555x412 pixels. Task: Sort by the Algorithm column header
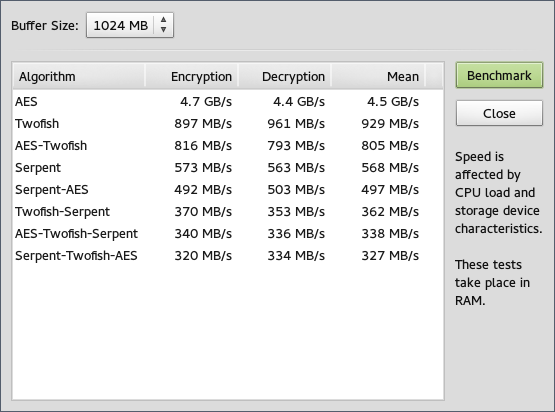click(79, 76)
